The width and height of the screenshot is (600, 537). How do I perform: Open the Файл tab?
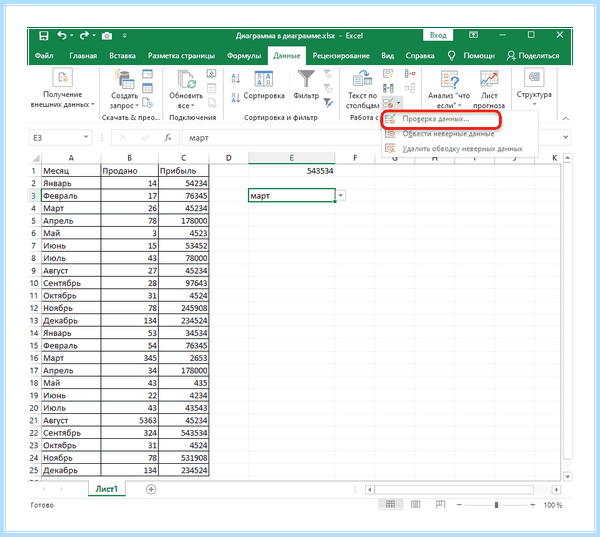point(44,56)
